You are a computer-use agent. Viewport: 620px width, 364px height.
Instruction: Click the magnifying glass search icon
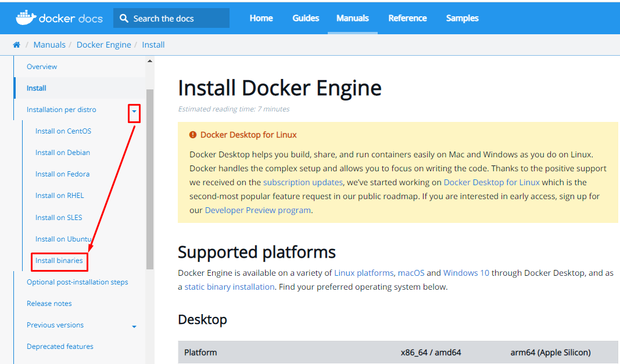tap(124, 18)
